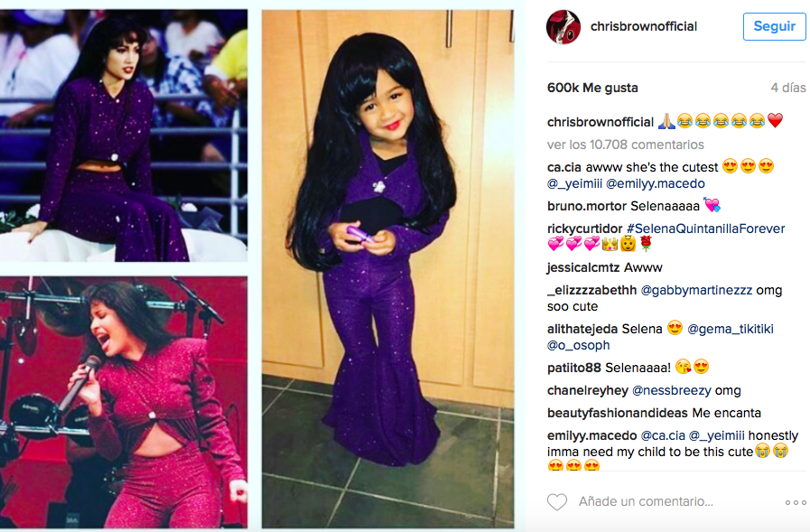The image size is (810, 532).
Task: Click the '4 días' timestamp
Action: click(x=788, y=88)
